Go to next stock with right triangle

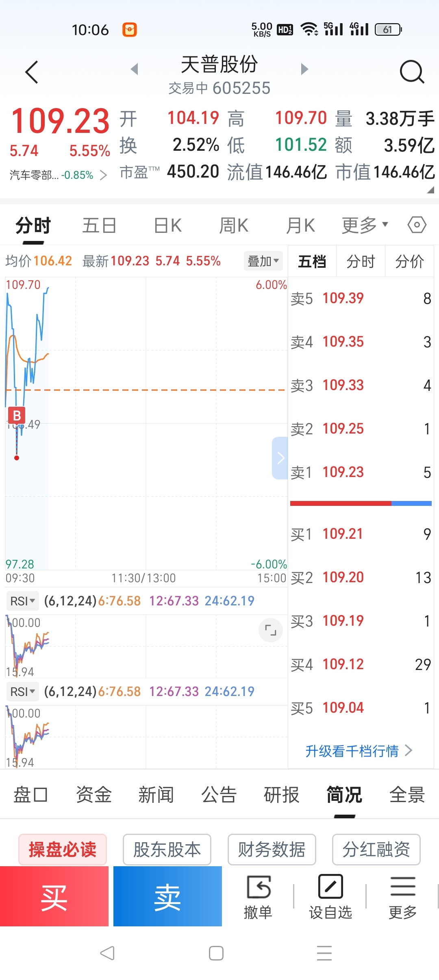304,69
